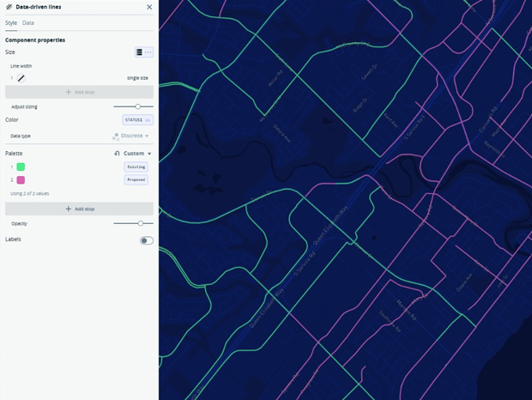Click the Oxford Ave label on map

pyautogui.click(x=282, y=133)
